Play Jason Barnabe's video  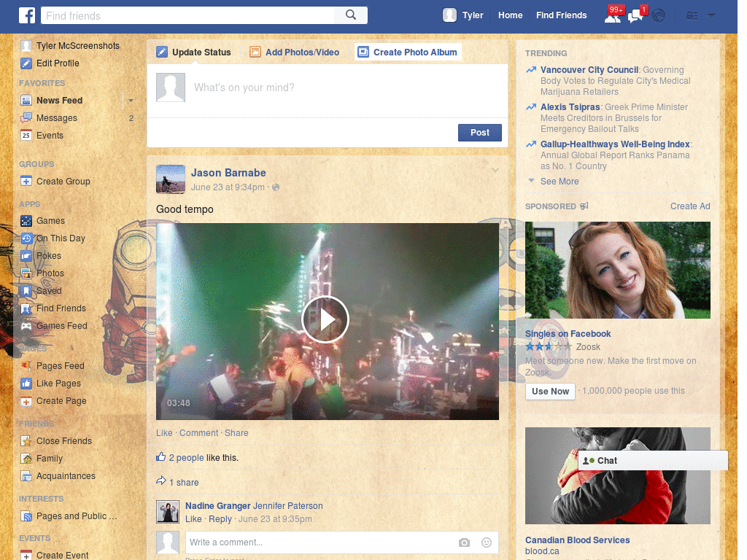(326, 319)
